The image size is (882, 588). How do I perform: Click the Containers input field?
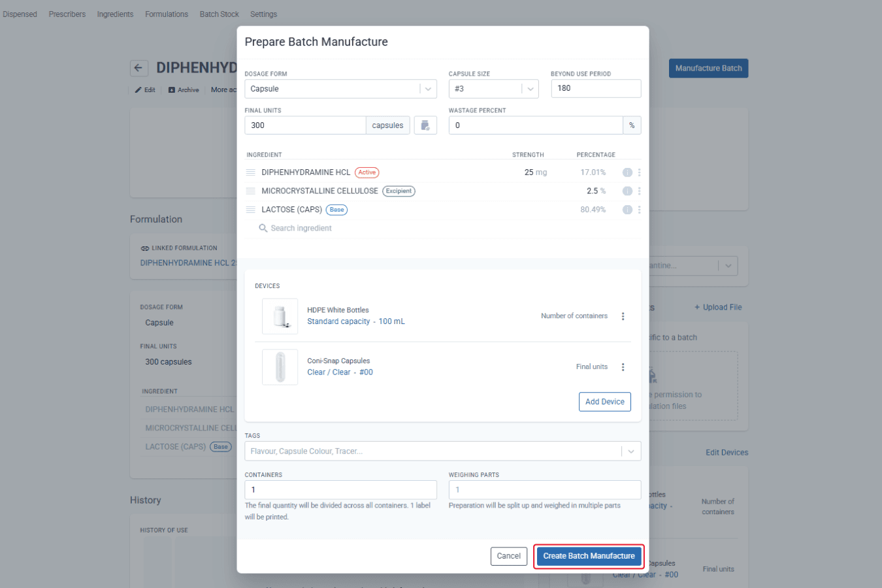point(340,490)
